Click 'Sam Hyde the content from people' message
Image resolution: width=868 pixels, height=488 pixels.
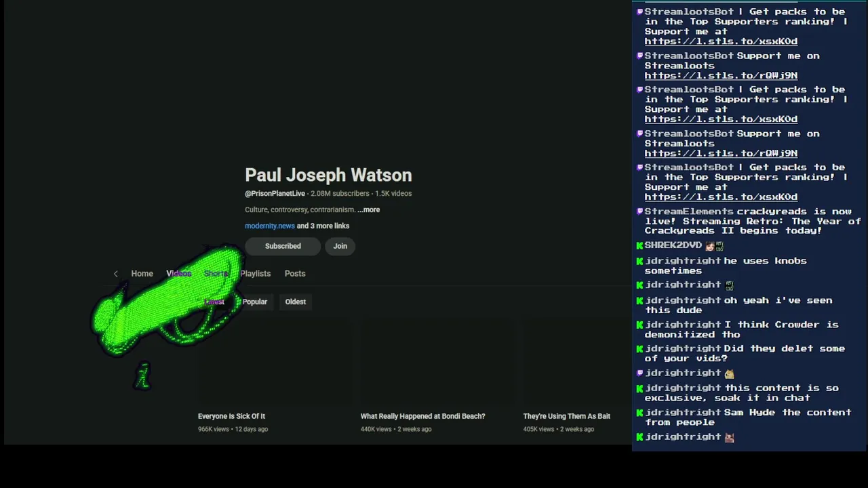[748, 417]
